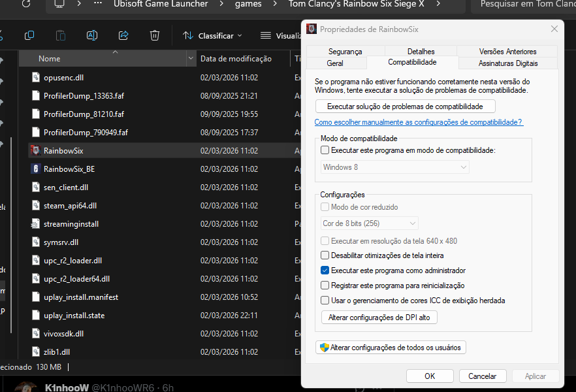Check Desabilitar otimizações de tela inteira

pyautogui.click(x=325, y=255)
